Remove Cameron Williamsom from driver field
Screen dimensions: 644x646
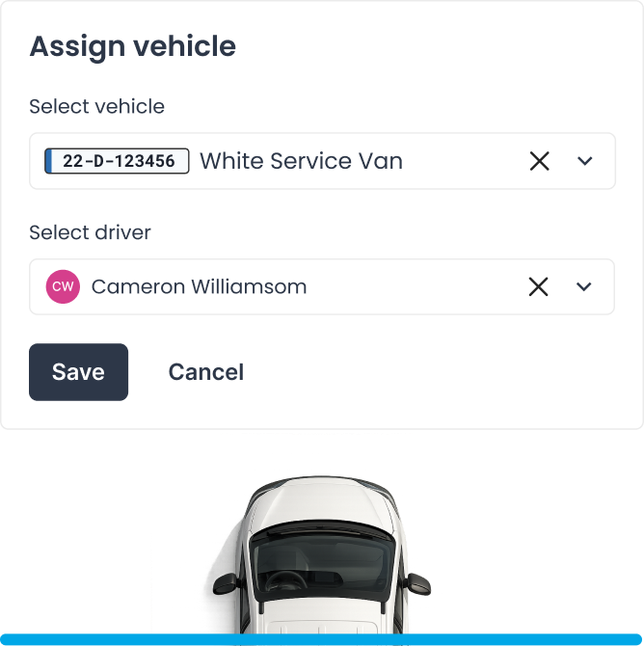coord(538,286)
